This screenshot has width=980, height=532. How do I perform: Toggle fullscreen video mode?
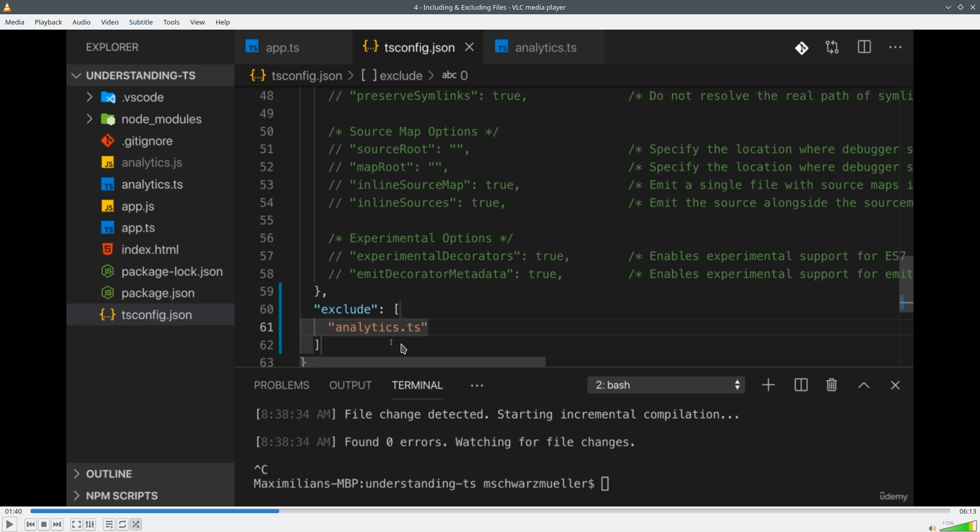pos(77,524)
